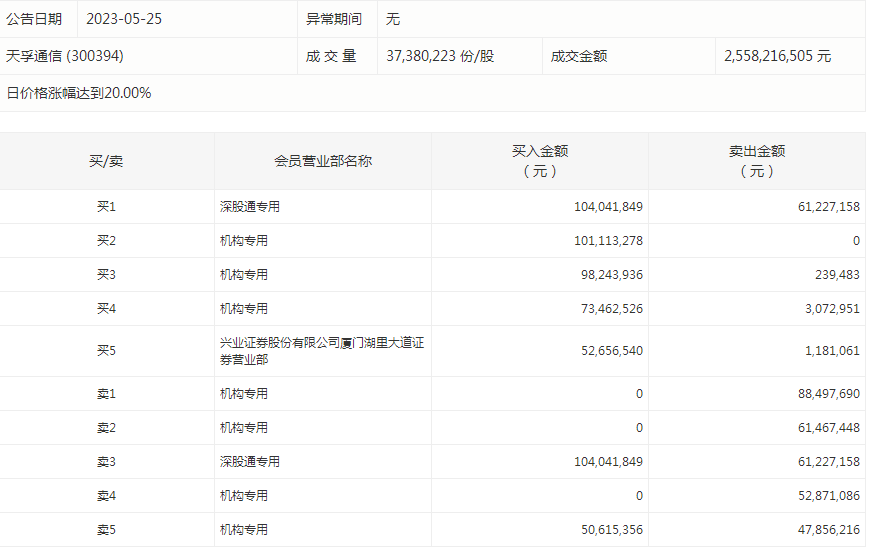
Task: Click the 公告日期 label
Action: click(34, 19)
